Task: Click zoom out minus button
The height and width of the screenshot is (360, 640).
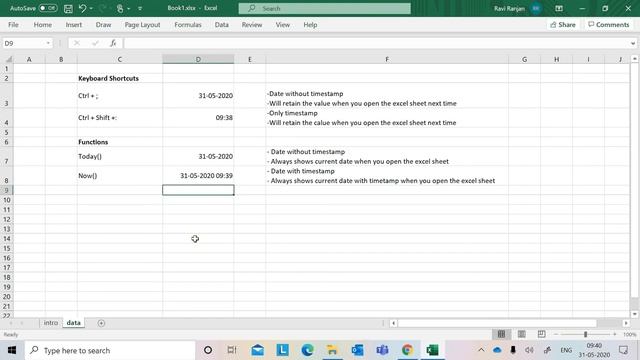Action: click(556, 334)
